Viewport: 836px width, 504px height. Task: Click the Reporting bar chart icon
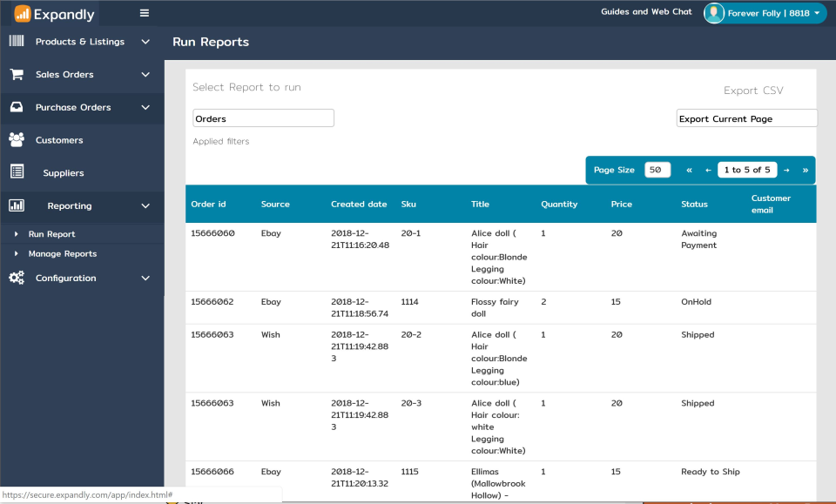(x=16, y=206)
